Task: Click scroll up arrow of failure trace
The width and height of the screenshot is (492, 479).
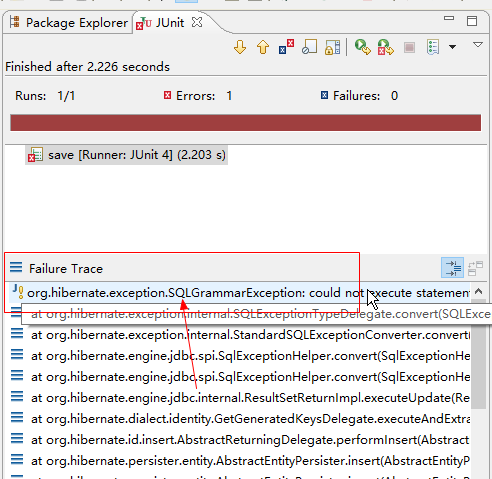Action: click(478, 292)
